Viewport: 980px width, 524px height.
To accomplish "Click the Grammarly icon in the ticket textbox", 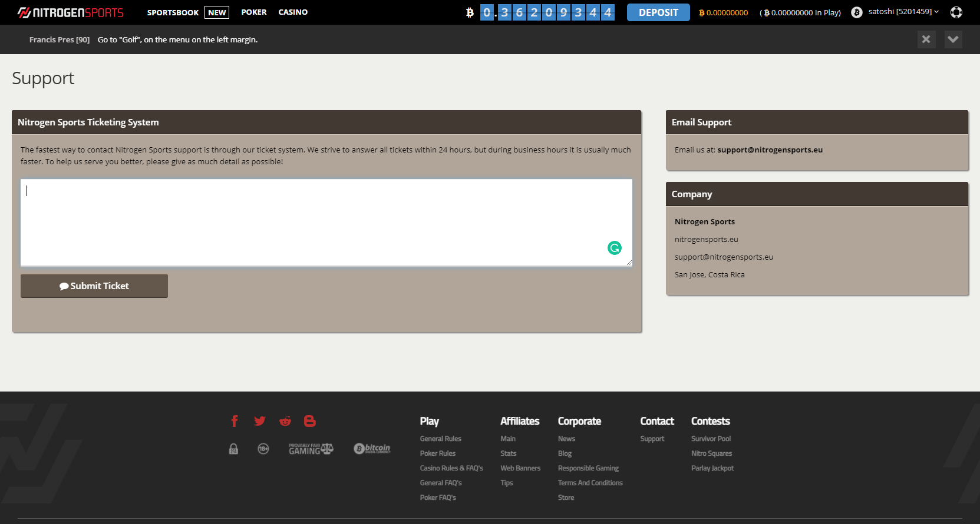I will coord(615,248).
